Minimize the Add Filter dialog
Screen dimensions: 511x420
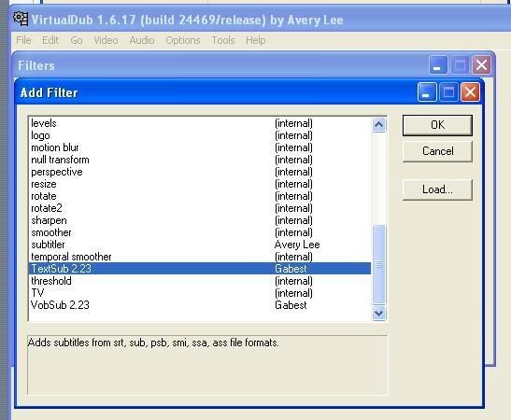(427, 92)
